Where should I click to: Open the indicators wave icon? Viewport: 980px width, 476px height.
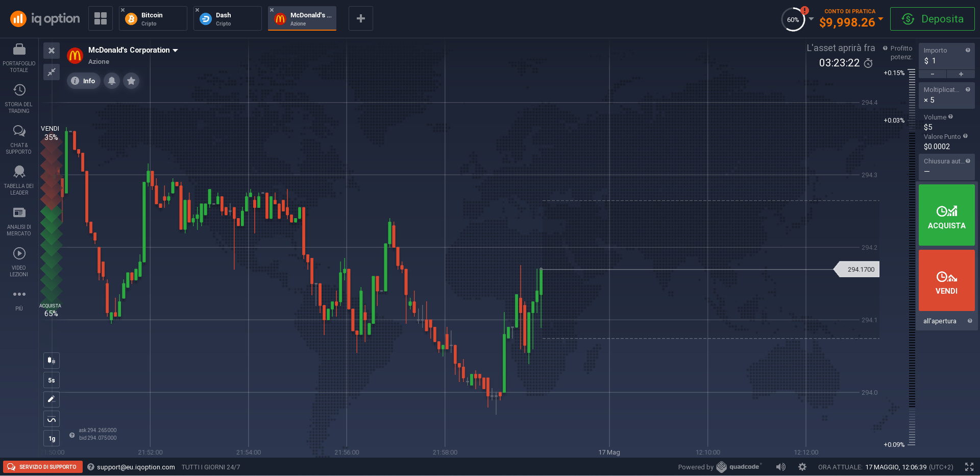click(52, 419)
